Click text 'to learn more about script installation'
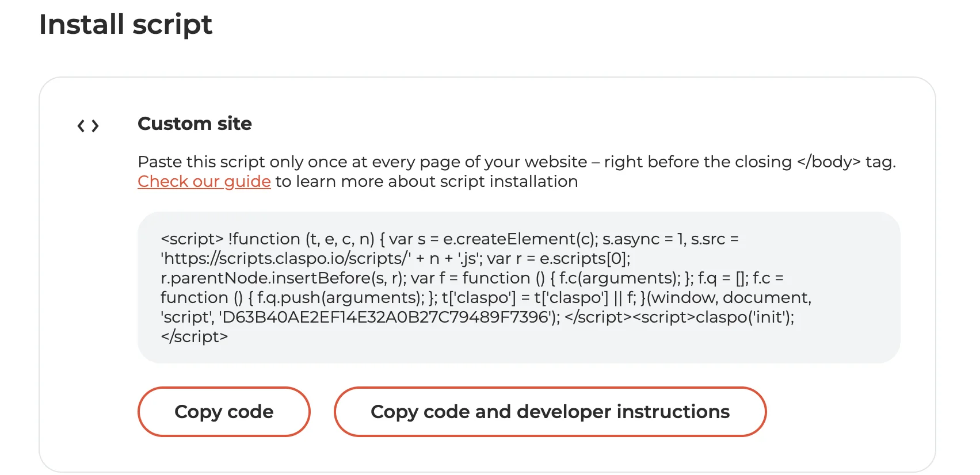980x475 pixels. 426,182
